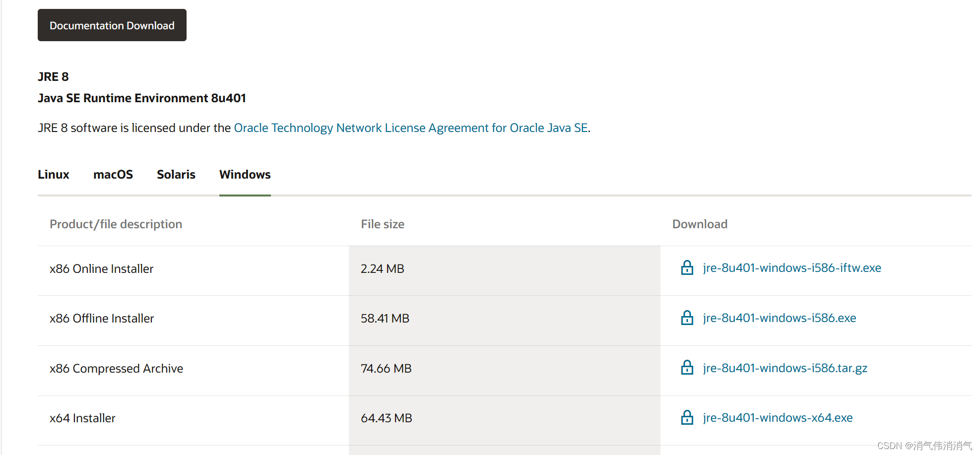Screen dimensions: 980x455
Task: Click lock icon beside jre-8u401-windows-x64.exe
Action: click(687, 418)
